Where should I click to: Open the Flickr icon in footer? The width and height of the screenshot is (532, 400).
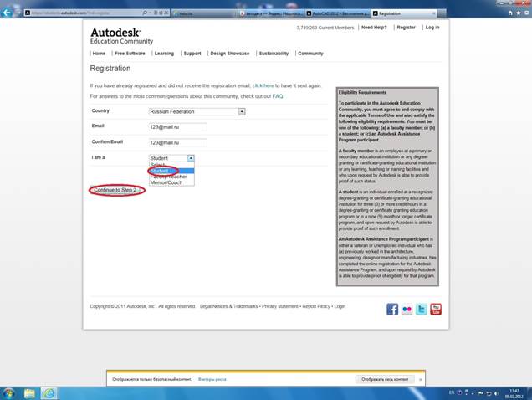[407, 310]
